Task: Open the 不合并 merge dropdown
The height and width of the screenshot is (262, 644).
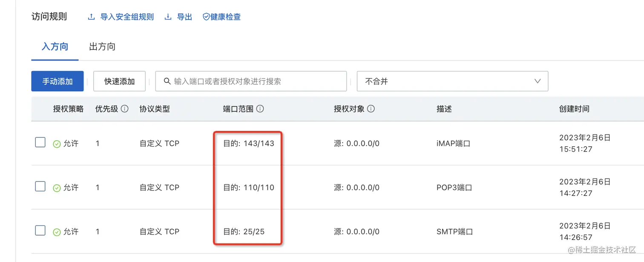Action: (x=452, y=81)
